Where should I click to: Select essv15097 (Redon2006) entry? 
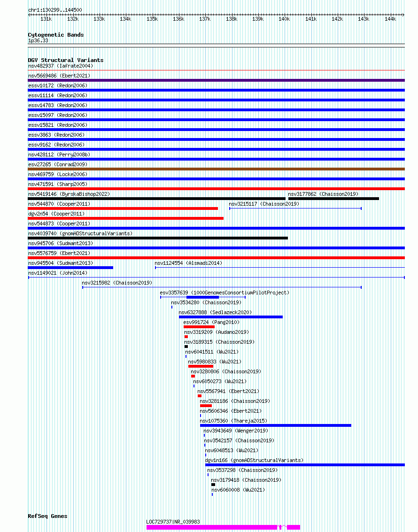click(x=58, y=115)
